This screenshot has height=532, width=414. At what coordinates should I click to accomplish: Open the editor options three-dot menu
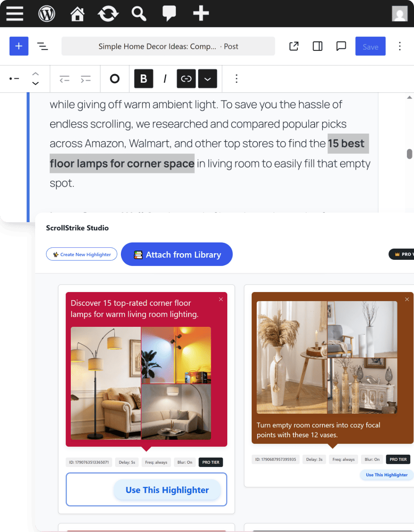400,46
